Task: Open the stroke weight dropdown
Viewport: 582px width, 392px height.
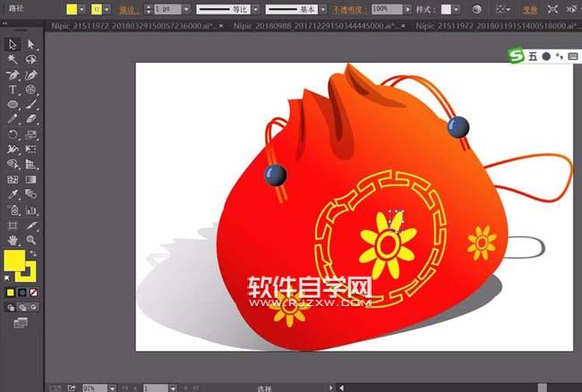Action: click(186, 9)
